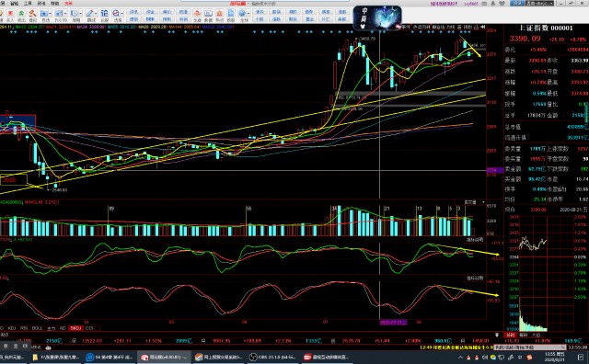
Task: Click the flame hot-topics toolbar icon
Action: (219, 16)
